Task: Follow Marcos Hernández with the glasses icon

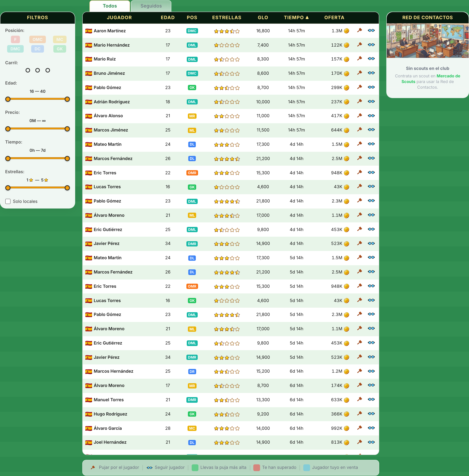Action: pos(371,371)
